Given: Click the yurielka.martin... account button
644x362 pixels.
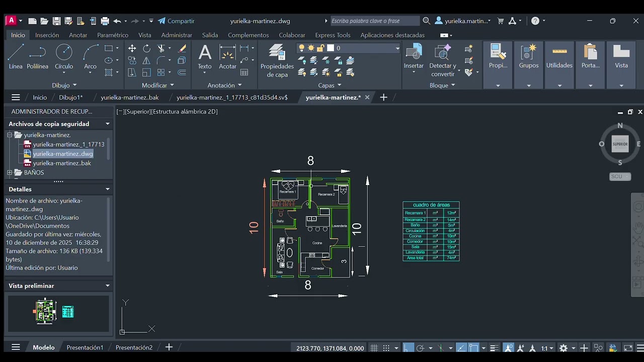Looking at the screenshot, I should click(463, 21).
